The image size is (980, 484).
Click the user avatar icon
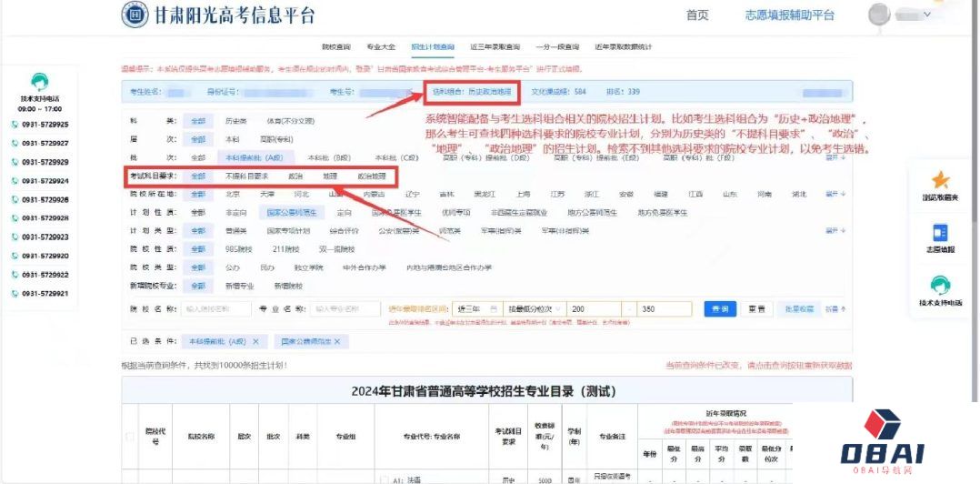[x=879, y=15]
